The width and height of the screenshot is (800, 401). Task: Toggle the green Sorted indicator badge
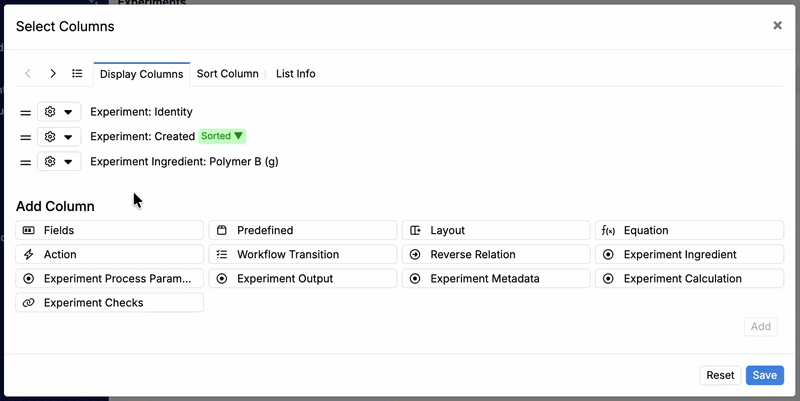pyautogui.click(x=222, y=136)
